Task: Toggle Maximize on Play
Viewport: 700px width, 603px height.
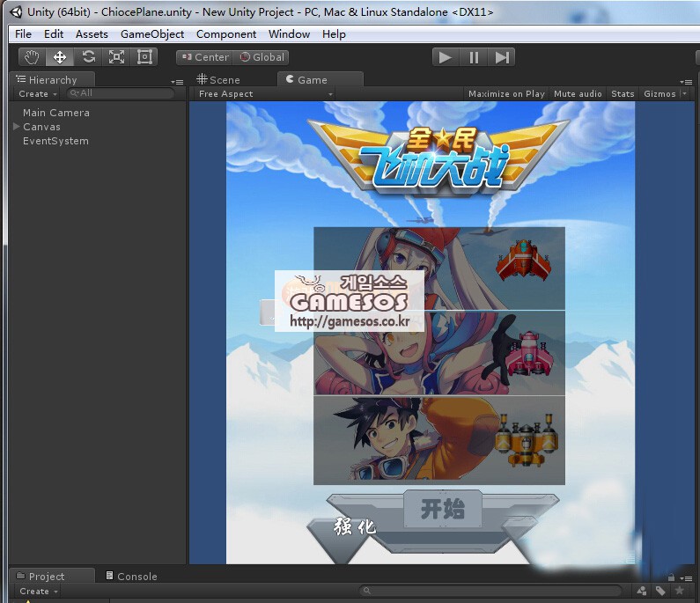Action: pos(506,93)
